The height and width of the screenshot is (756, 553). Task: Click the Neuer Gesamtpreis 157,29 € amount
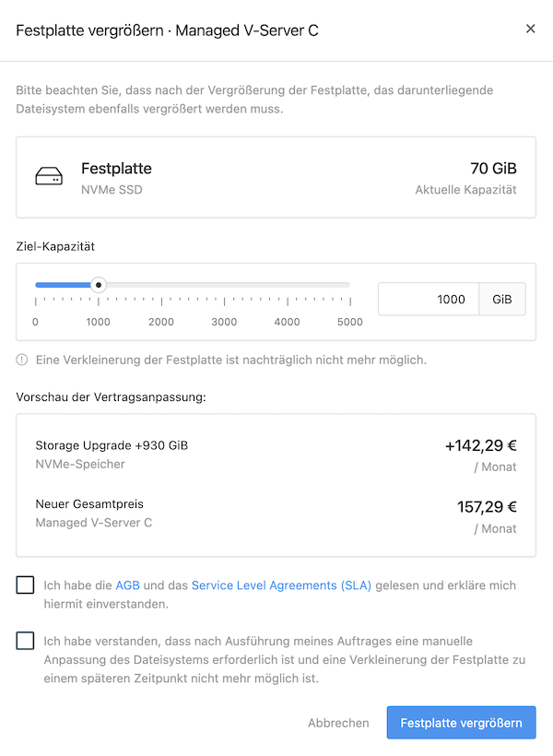click(x=487, y=507)
